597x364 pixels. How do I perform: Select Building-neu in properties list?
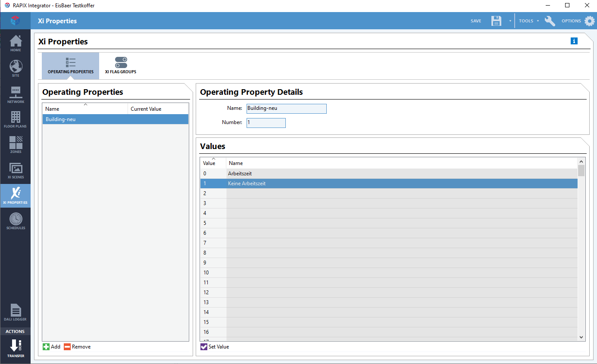[116, 119]
